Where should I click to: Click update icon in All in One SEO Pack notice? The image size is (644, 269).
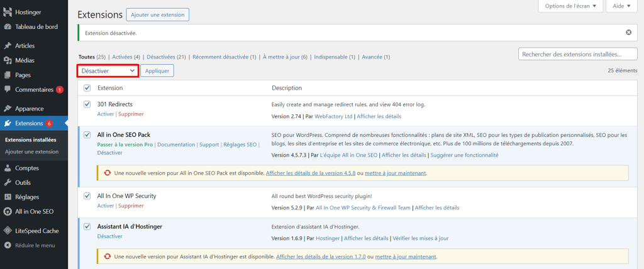coord(107,173)
